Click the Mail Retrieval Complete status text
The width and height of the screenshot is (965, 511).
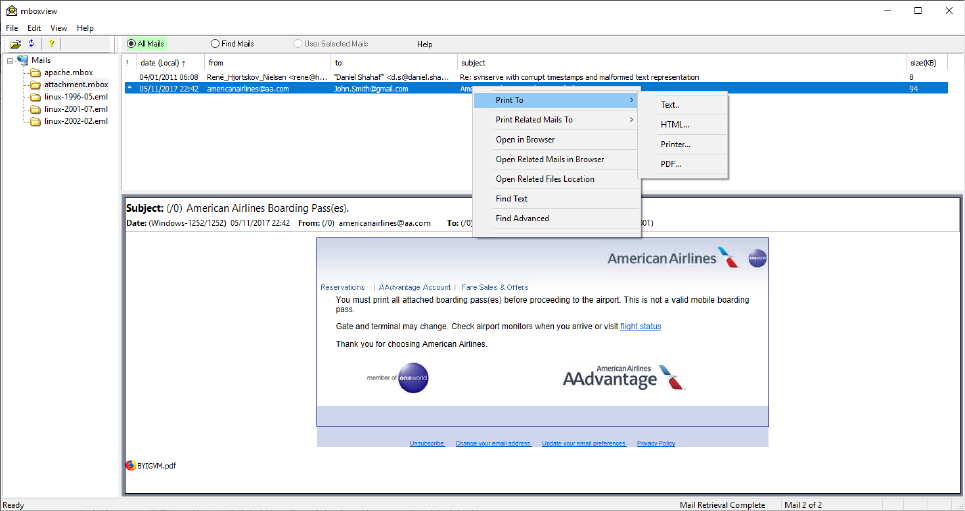pos(723,505)
